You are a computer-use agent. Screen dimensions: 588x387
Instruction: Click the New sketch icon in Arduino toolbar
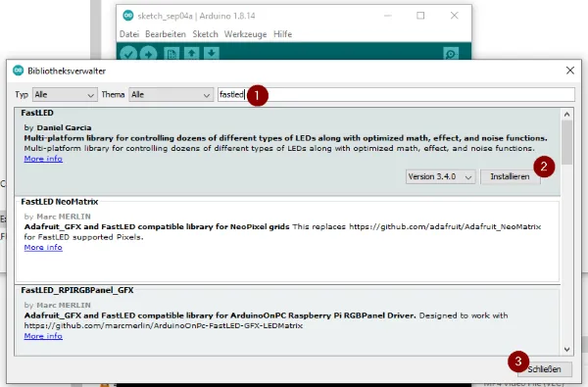coord(171,54)
